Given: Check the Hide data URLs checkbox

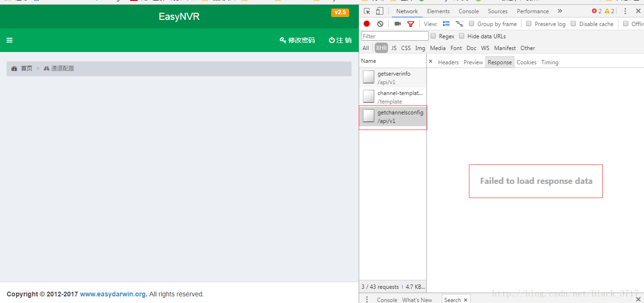Looking at the screenshot, I should [462, 36].
